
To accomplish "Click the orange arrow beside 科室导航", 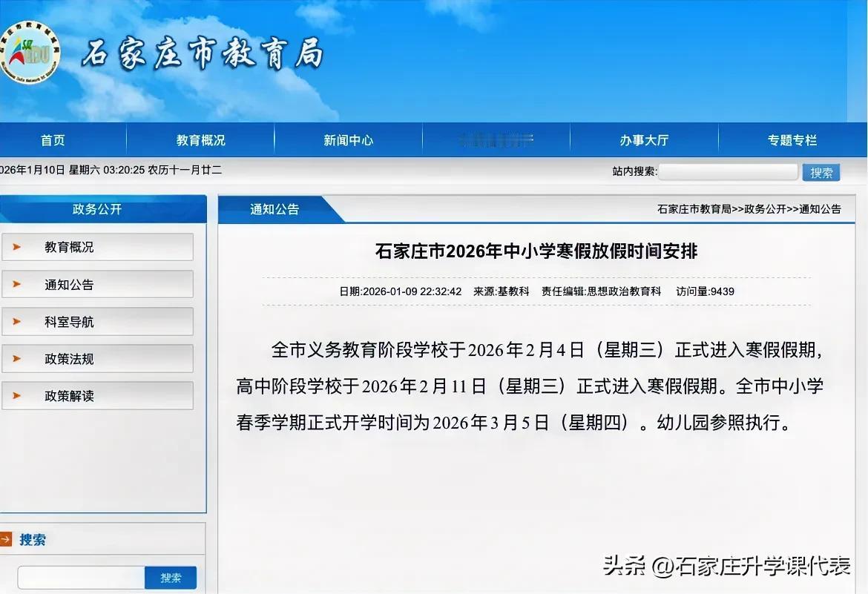I will click(x=17, y=321).
